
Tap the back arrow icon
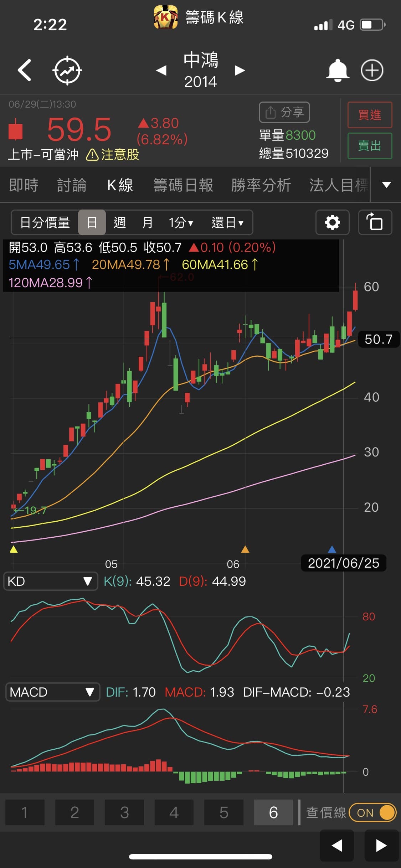pyautogui.click(x=24, y=70)
